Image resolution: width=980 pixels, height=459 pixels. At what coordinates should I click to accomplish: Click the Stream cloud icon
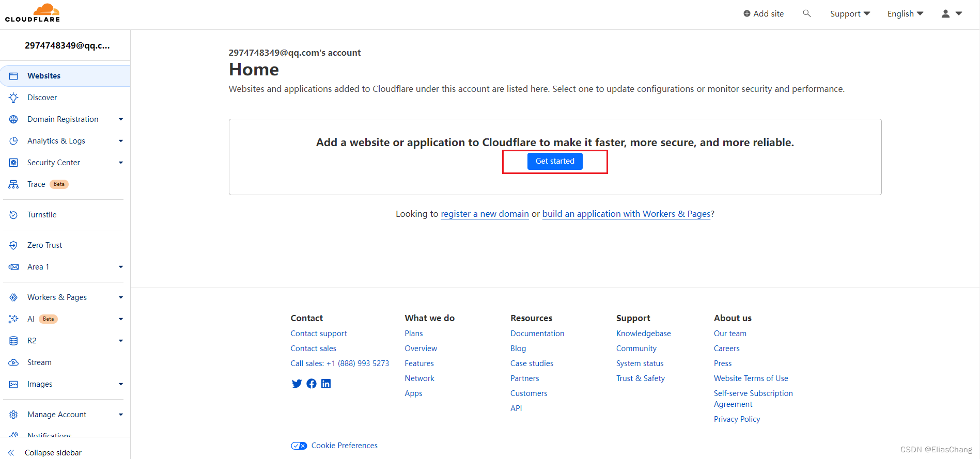(x=13, y=362)
